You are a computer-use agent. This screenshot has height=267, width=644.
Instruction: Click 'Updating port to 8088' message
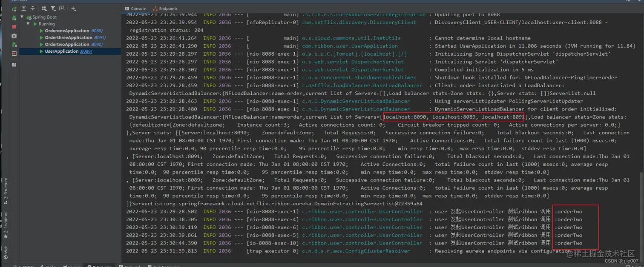point(467,14)
